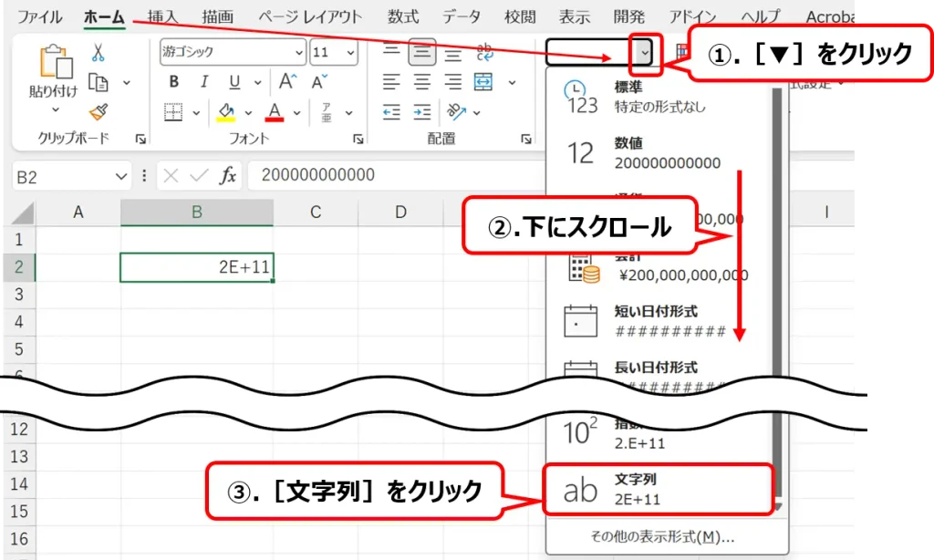934x560 pixels.
Task: Expand paste options arrow under 貼り付け
Action: coord(56,109)
